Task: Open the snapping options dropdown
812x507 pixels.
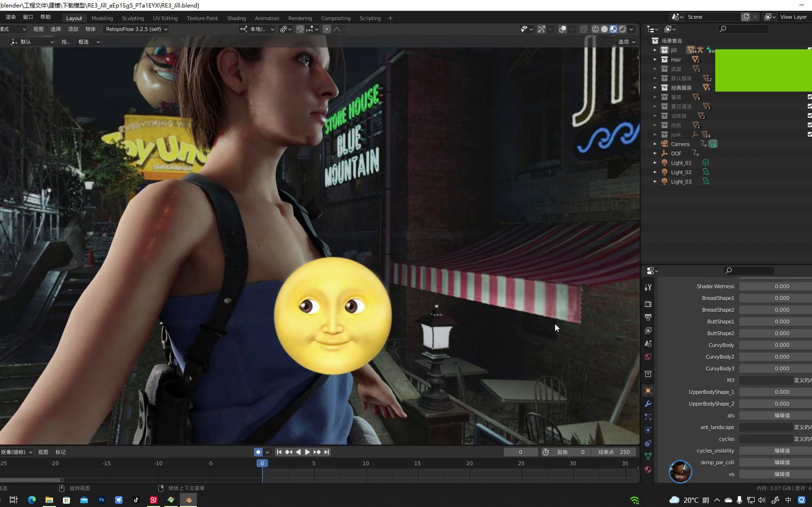Action: [x=312, y=29]
